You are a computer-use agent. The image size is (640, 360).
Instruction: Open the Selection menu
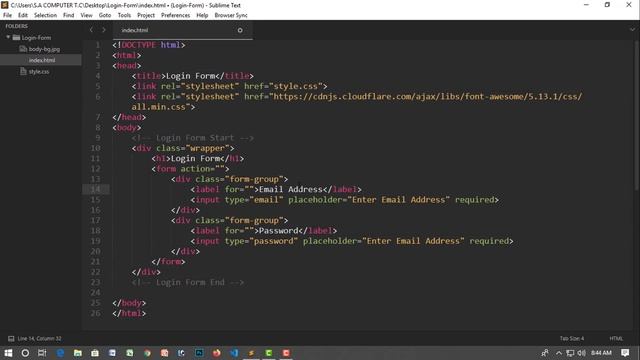tap(45, 15)
